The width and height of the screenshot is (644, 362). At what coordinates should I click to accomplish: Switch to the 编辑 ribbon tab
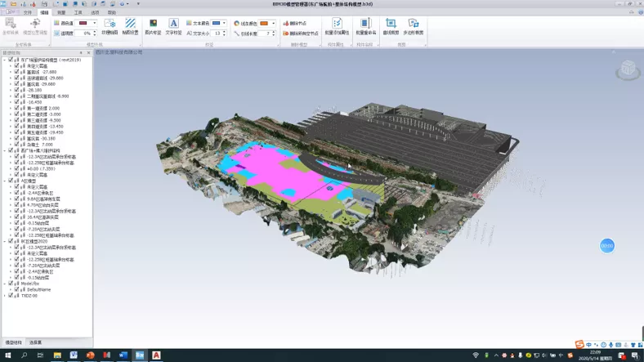pos(44,12)
